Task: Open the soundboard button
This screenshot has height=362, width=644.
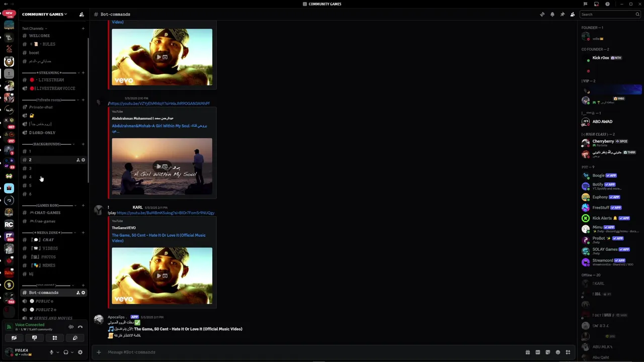Action: click(x=75, y=338)
